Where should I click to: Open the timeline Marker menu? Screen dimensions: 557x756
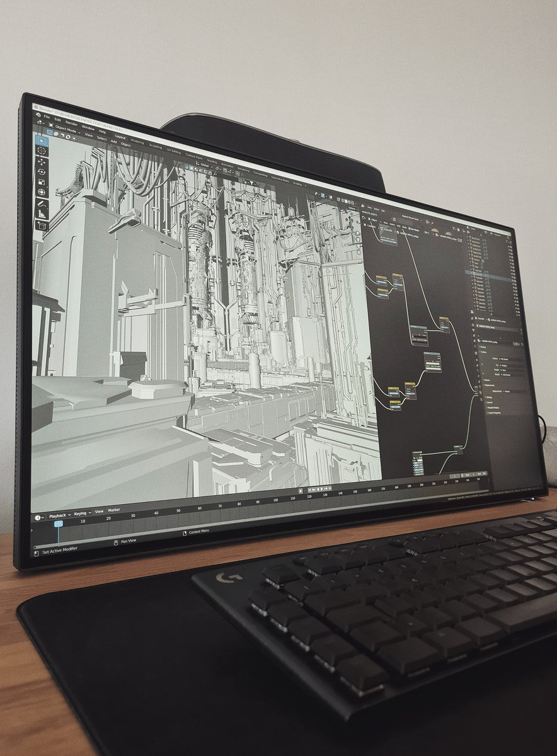click(114, 510)
